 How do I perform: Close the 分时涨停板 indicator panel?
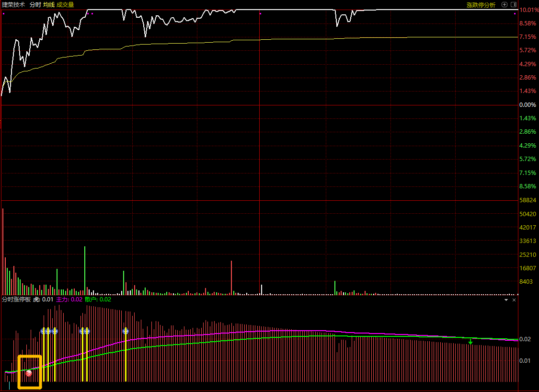[514, 300]
